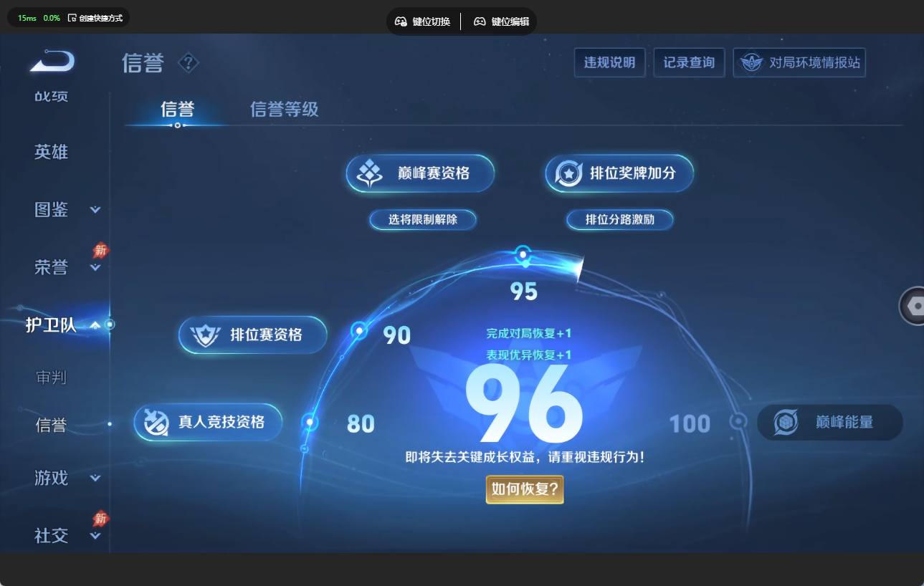The height and width of the screenshot is (586, 924).
Task: Expand the 荣誉 chevron
Action: tap(95, 268)
